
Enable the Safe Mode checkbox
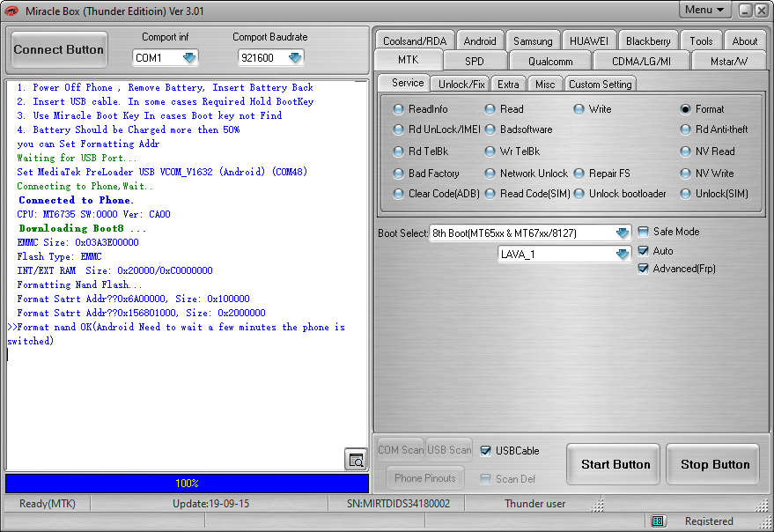coord(643,232)
